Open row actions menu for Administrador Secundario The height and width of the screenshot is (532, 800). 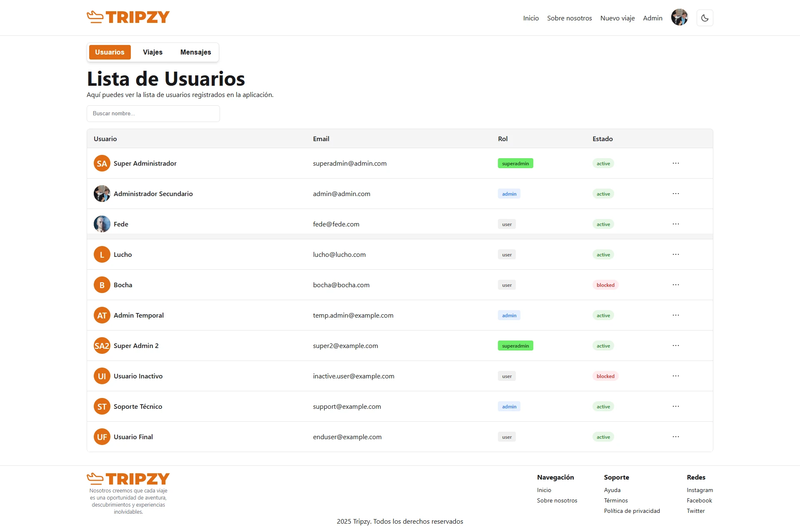click(676, 194)
